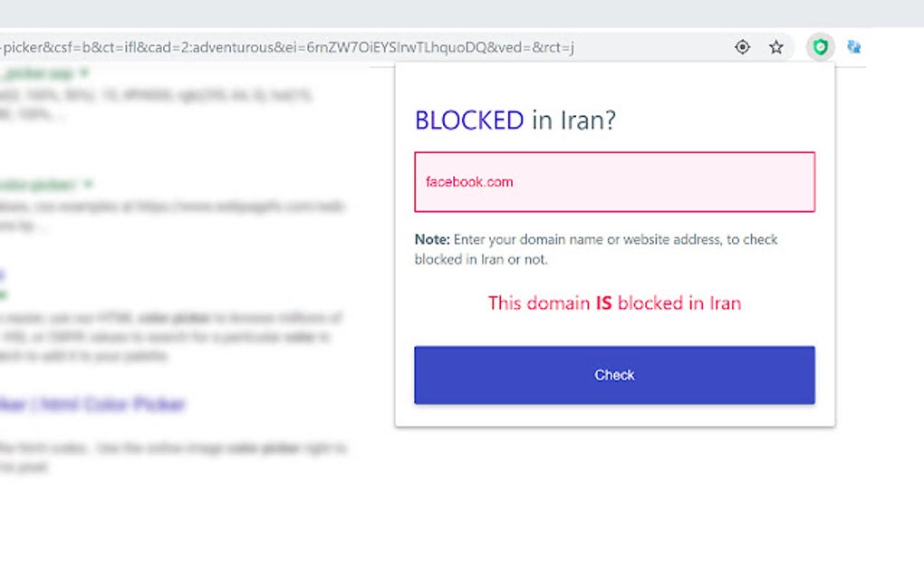This screenshot has height=578, width=924.
Task: Bookmark the page using the star icon
Action: 776,46
